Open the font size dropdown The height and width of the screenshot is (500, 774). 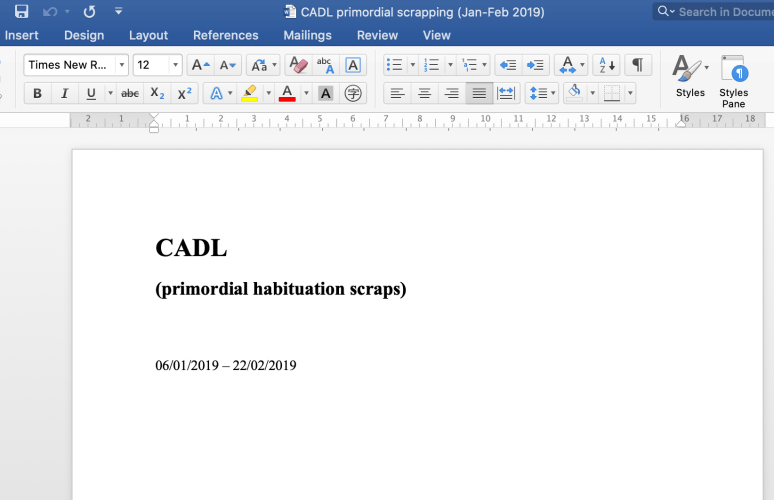(176, 65)
